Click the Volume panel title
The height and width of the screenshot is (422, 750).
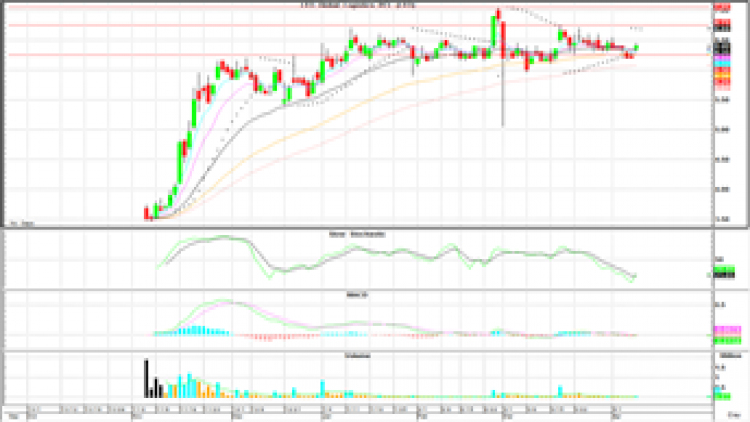(357, 355)
